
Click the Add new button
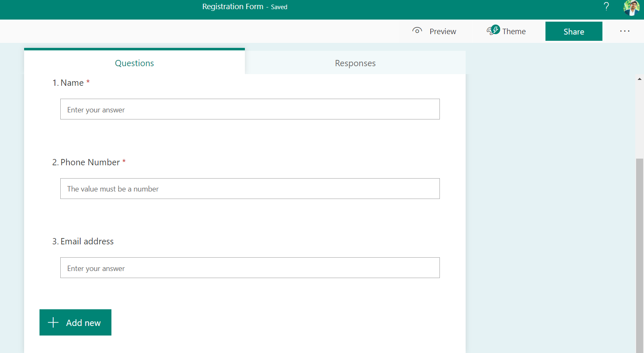[x=75, y=322]
